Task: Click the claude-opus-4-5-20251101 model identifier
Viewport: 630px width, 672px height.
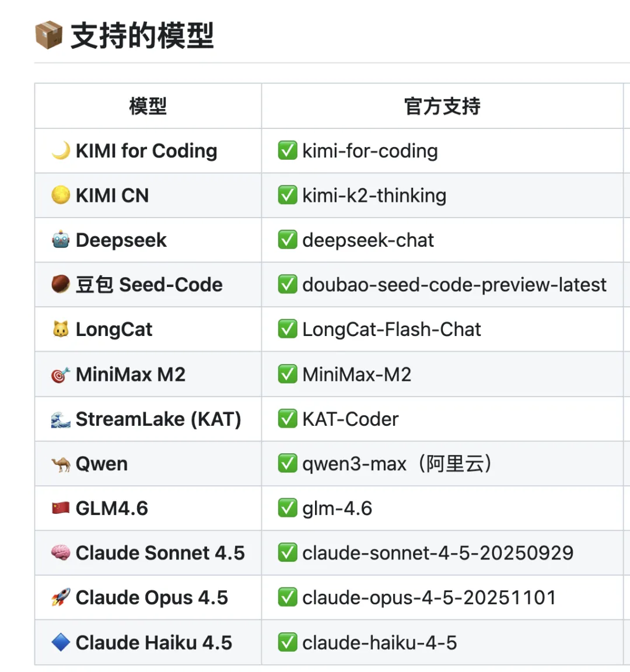Action: click(x=429, y=597)
